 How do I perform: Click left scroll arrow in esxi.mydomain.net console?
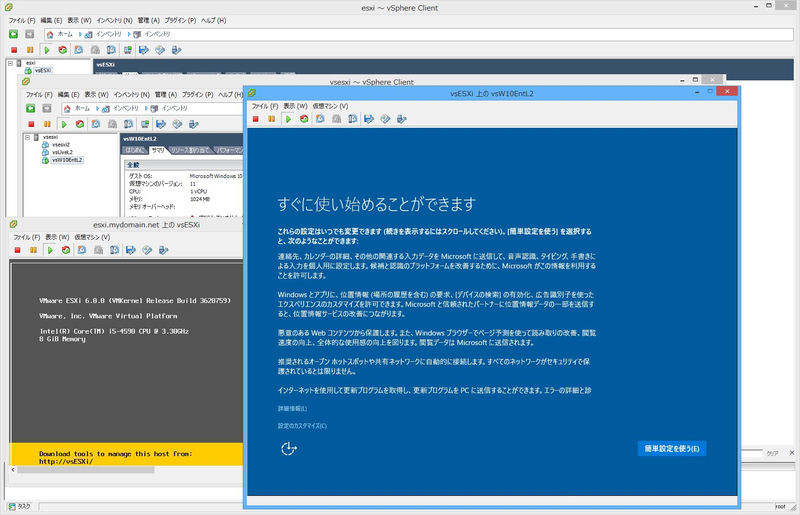point(13,470)
